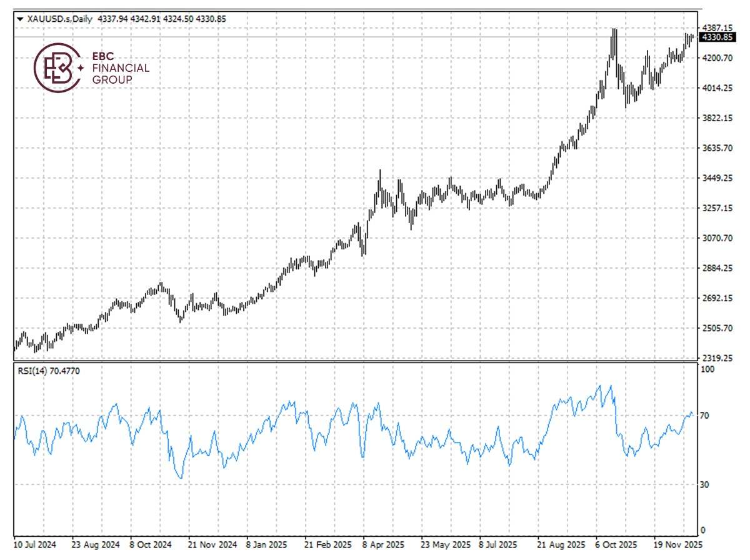The image size is (750, 560).
Task: Select the 10 Jul 2024 date label
Action: coord(34,544)
